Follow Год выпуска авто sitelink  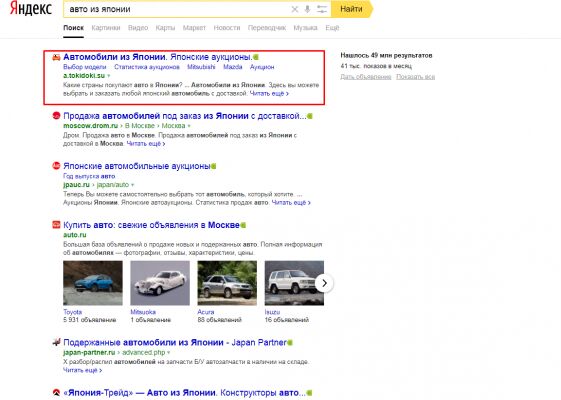pos(89,176)
